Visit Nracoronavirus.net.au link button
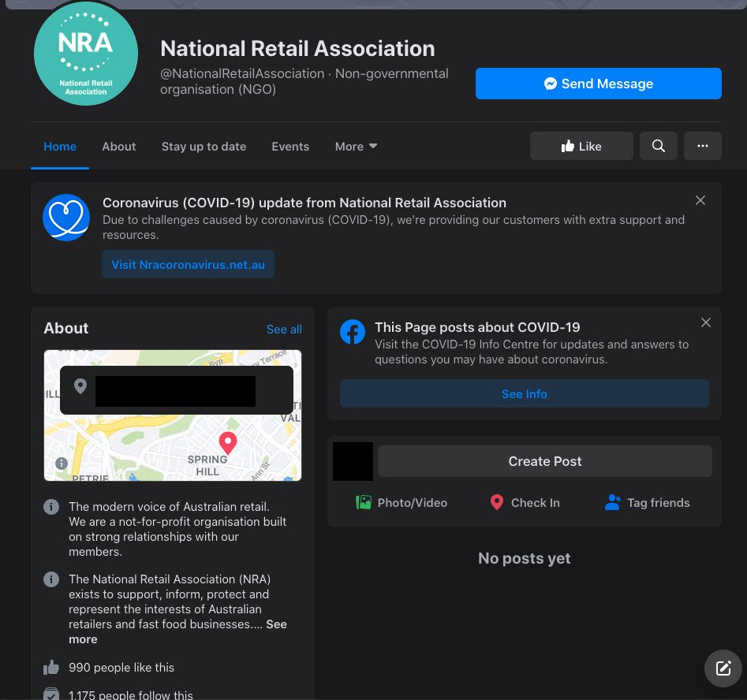 click(188, 264)
